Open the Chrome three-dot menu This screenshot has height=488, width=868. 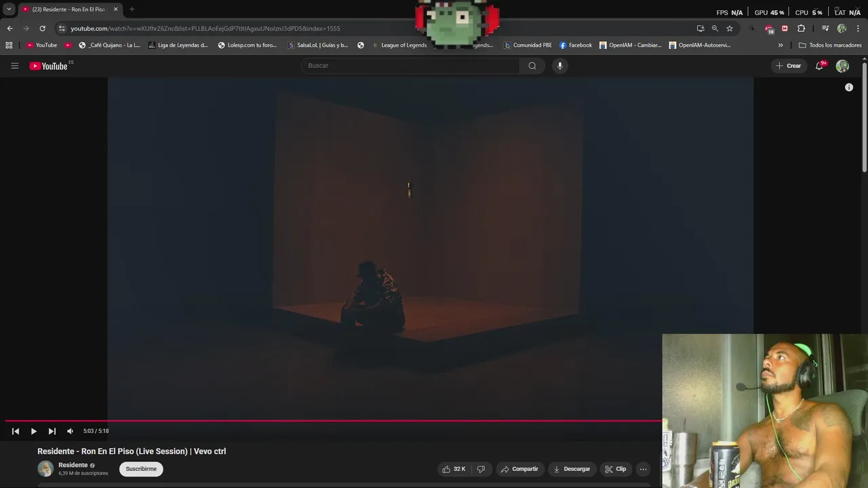click(x=858, y=28)
